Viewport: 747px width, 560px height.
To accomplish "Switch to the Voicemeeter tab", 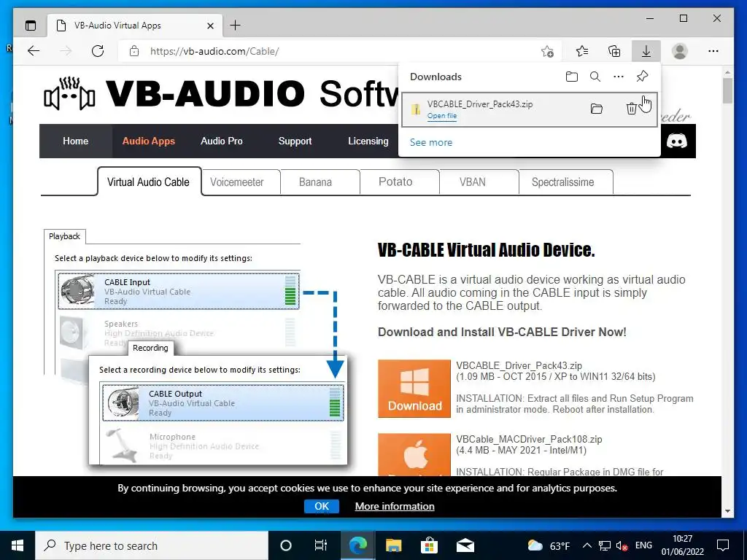I will click(x=241, y=182).
